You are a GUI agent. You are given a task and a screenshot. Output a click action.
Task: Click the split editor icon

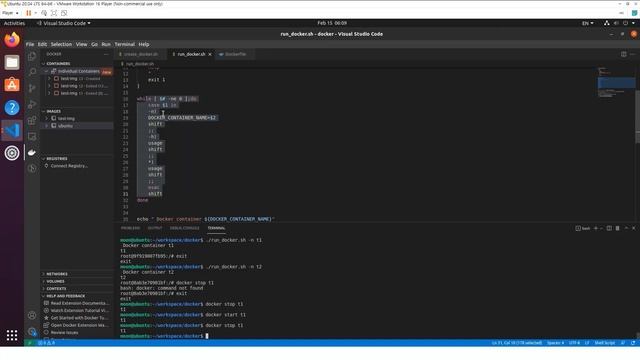[624, 54]
